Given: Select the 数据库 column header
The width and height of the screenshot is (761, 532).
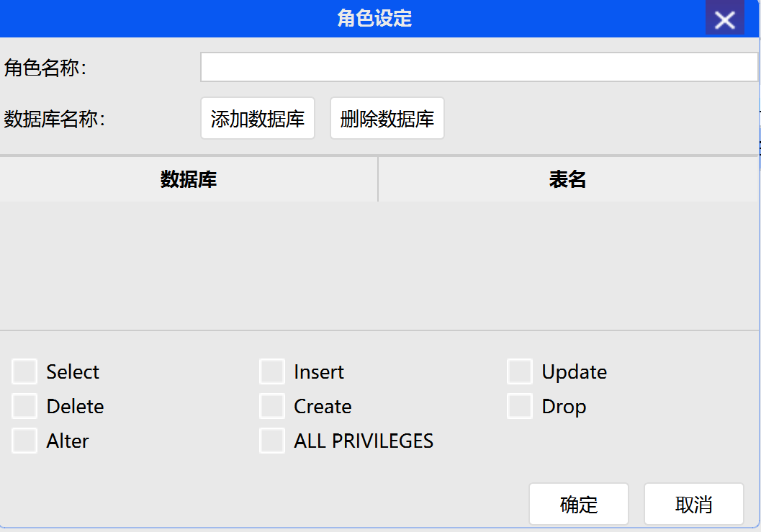Looking at the screenshot, I should [x=189, y=179].
